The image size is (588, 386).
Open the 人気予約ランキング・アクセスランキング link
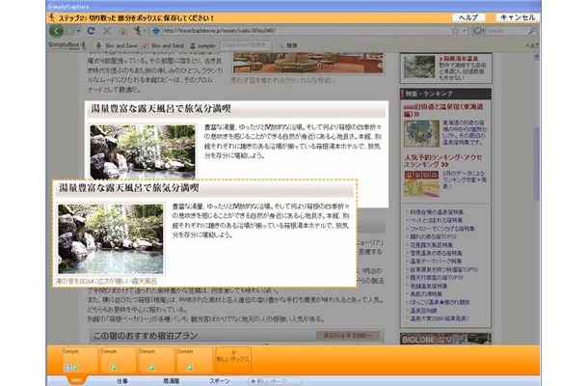click(x=442, y=161)
